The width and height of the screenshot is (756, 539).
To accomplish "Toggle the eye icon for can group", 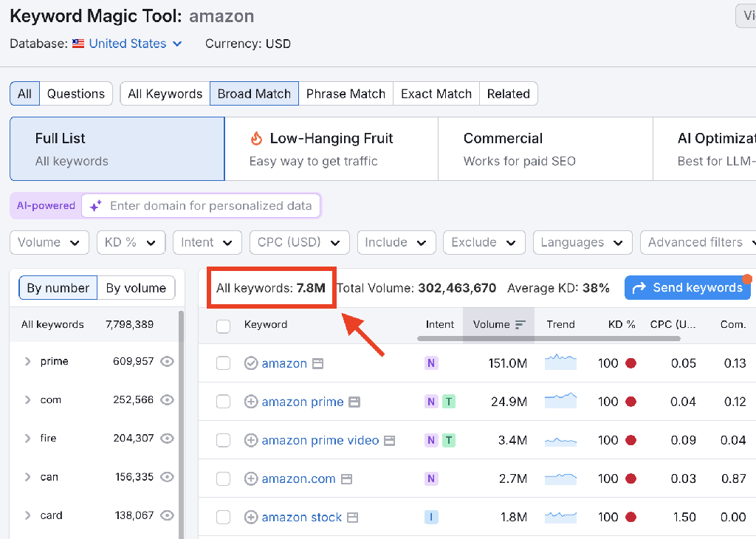I will (x=167, y=477).
